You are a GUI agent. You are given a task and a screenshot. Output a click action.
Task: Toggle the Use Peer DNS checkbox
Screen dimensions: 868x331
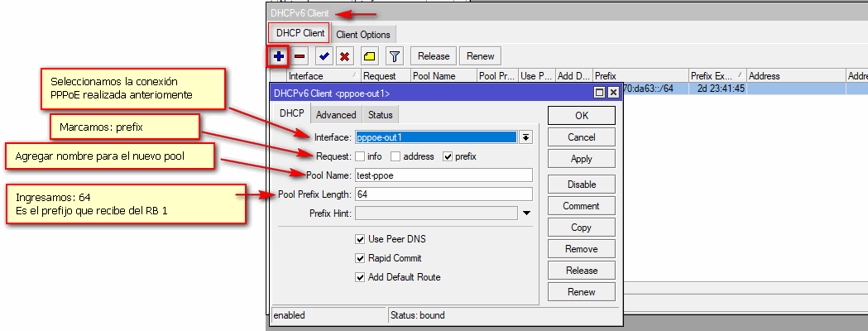coord(360,239)
